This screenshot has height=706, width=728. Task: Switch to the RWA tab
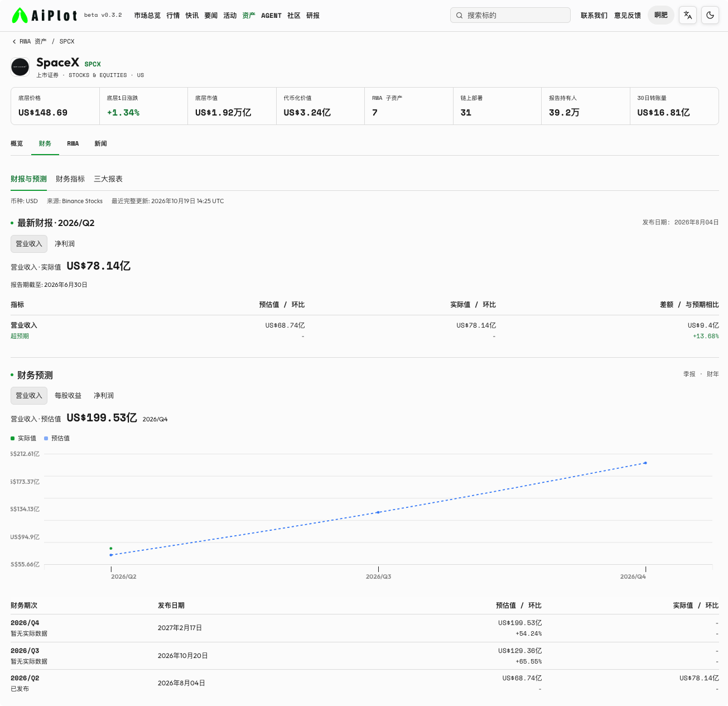tap(73, 144)
